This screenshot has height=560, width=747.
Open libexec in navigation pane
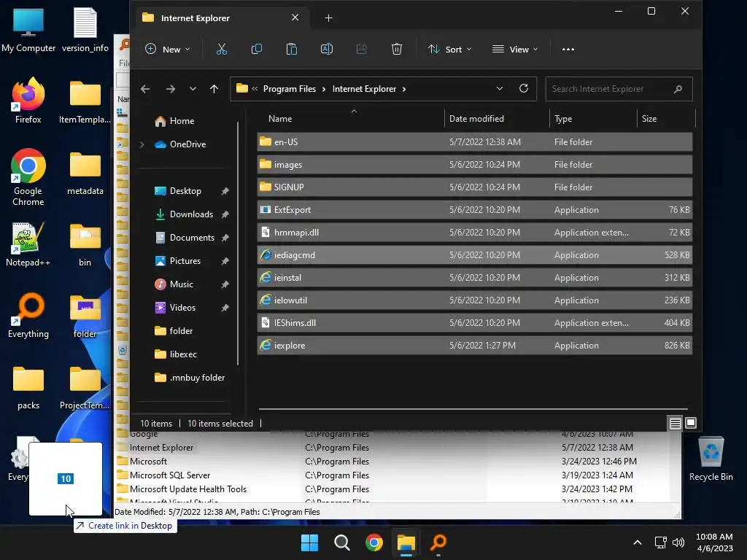183,354
